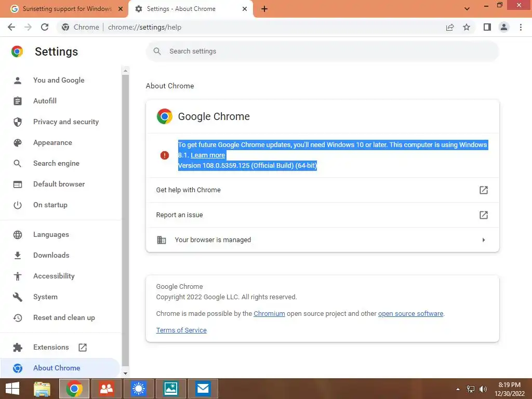Click Report an issue row
532x399 pixels.
(x=322, y=215)
